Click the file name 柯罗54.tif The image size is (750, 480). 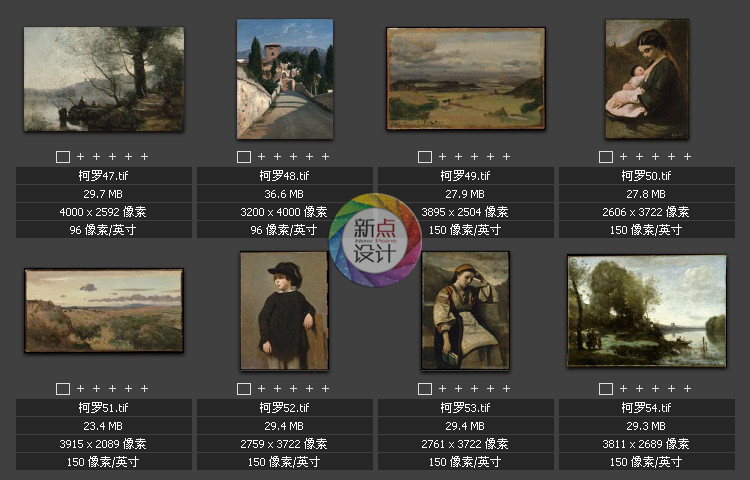pyautogui.click(x=646, y=408)
